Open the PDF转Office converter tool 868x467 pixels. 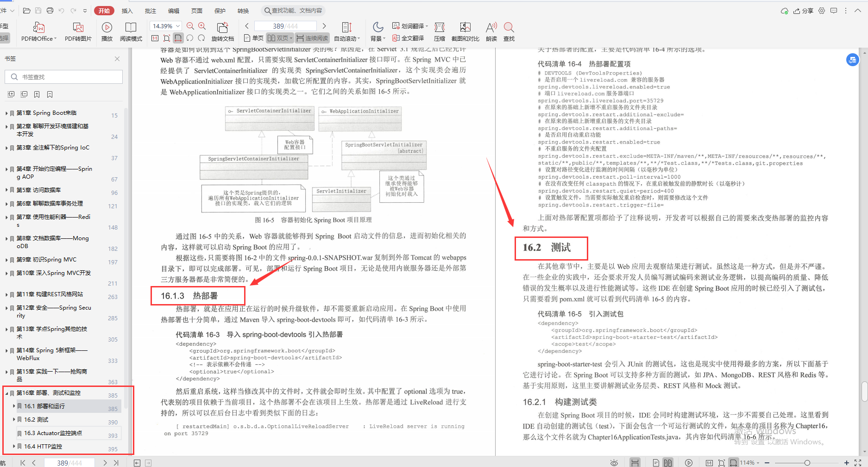tap(39, 32)
